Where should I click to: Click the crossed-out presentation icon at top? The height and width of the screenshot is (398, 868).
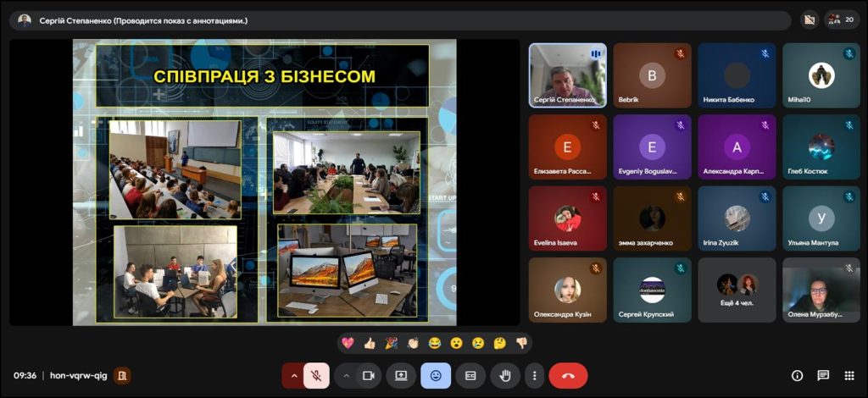coord(810,20)
